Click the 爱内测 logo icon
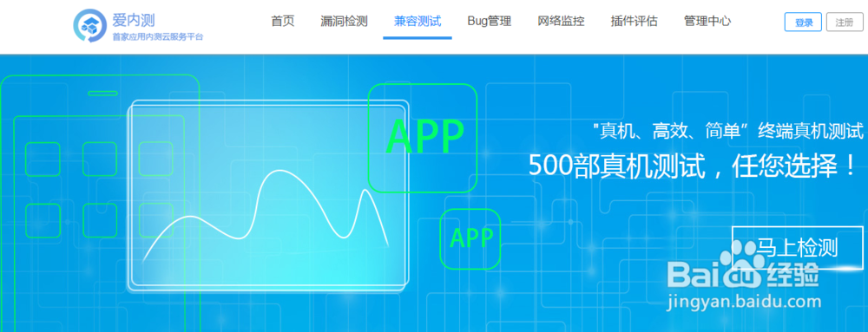868x332 pixels. [x=90, y=25]
